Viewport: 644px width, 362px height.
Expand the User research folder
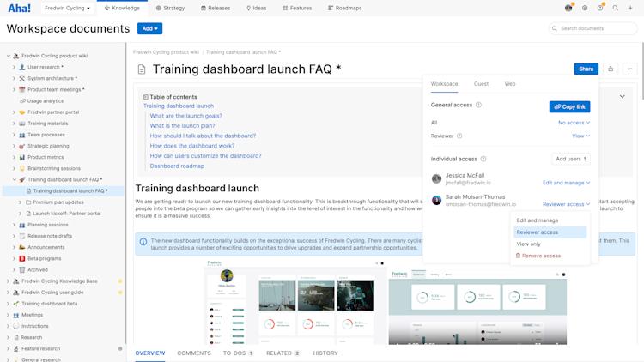(x=14, y=67)
